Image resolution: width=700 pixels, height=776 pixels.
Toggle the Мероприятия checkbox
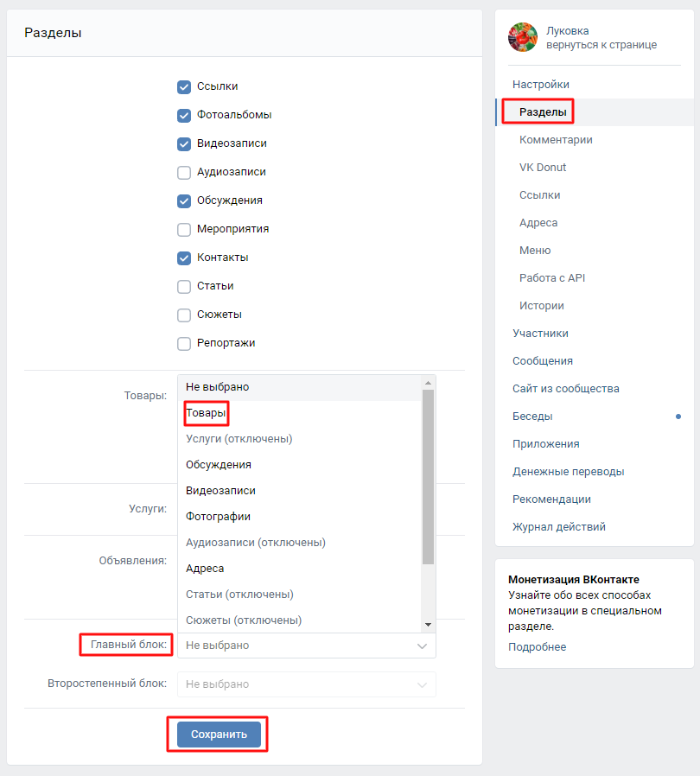point(184,229)
